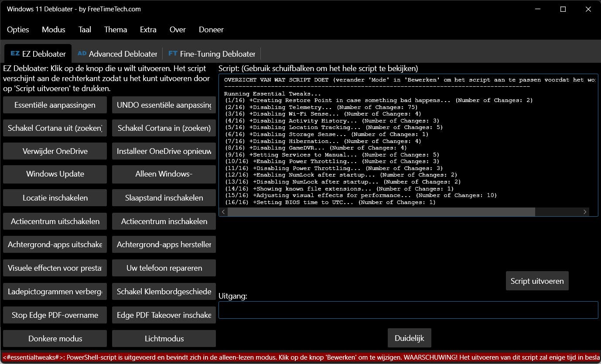Select Schakel Cortana uit (zoeken)

(55, 128)
